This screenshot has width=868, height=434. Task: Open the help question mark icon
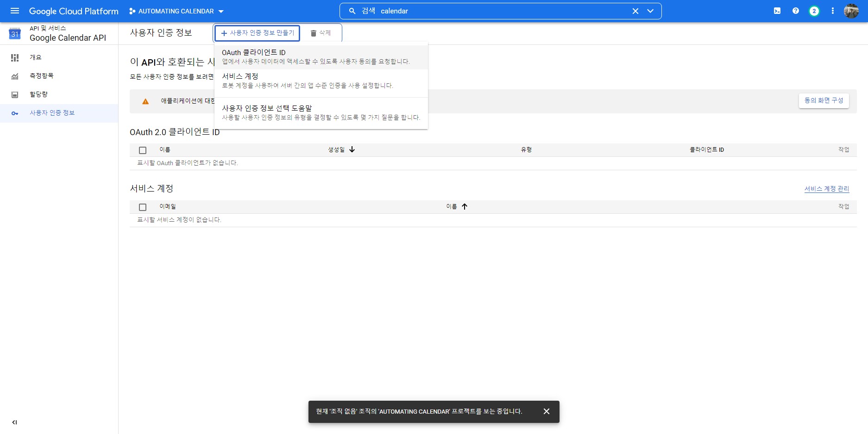click(796, 11)
